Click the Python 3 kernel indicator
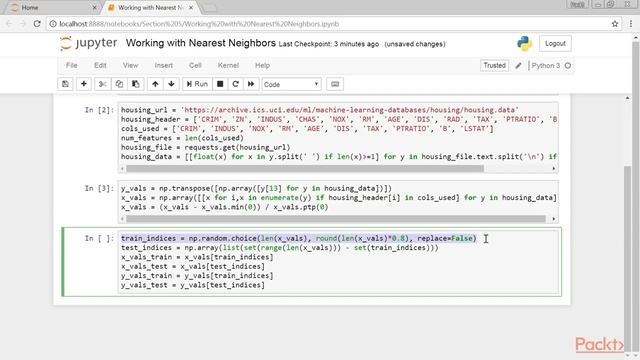This screenshot has height=360, width=640. point(546,65)
